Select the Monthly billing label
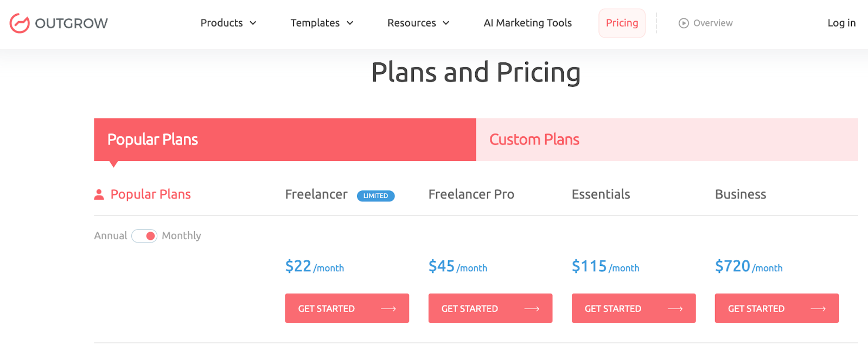 (181, 236)
